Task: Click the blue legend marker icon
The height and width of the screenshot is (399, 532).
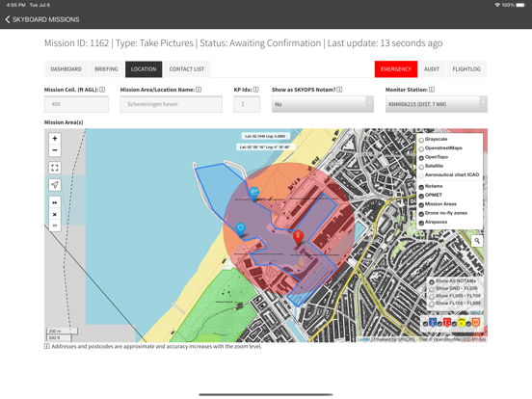Action: tap(432, 322)
